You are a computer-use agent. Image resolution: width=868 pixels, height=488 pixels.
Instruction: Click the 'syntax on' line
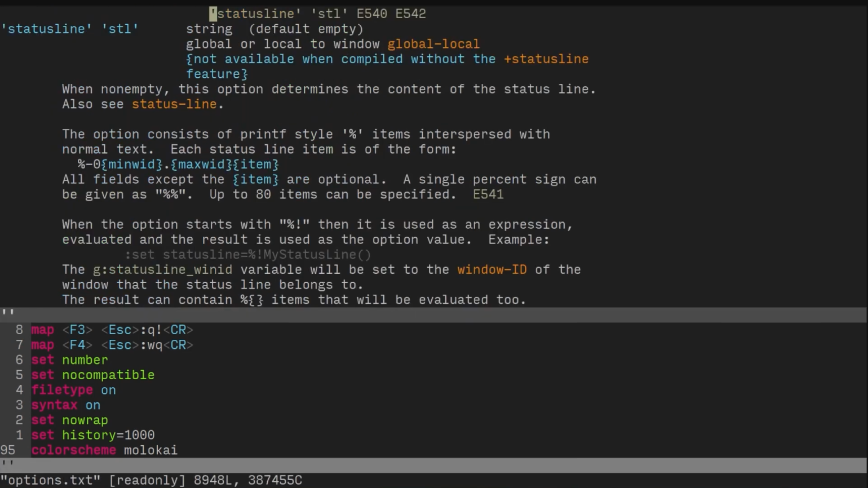65,405
